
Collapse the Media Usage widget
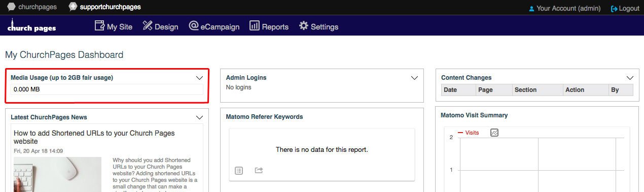tap(199, 78)
